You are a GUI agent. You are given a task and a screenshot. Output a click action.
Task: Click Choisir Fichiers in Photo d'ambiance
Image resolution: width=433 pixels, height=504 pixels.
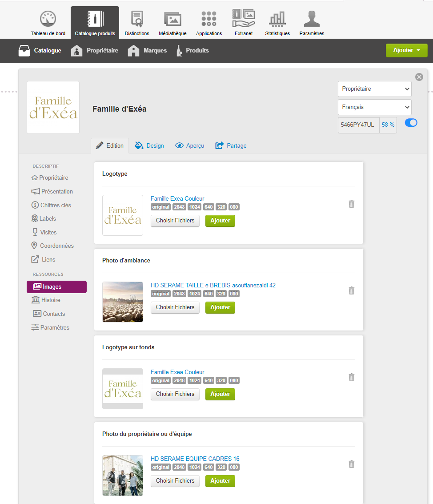tap(175, 307)
